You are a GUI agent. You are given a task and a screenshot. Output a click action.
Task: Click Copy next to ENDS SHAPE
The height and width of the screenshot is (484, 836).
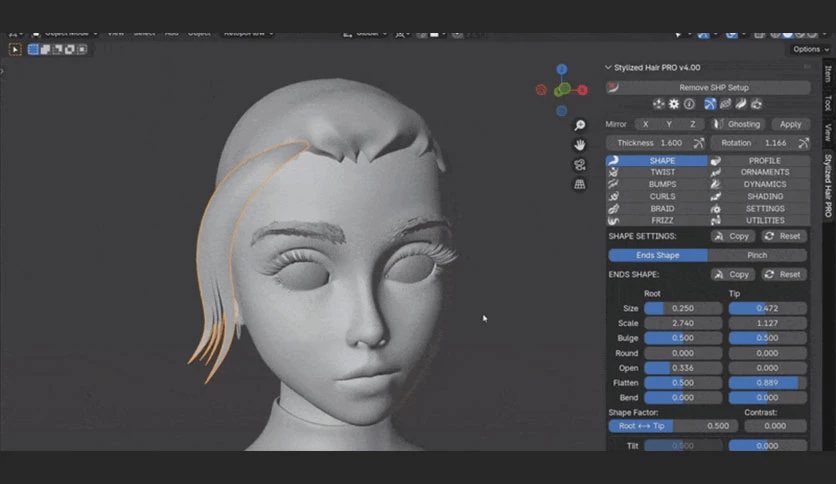(x=732, y=275)
